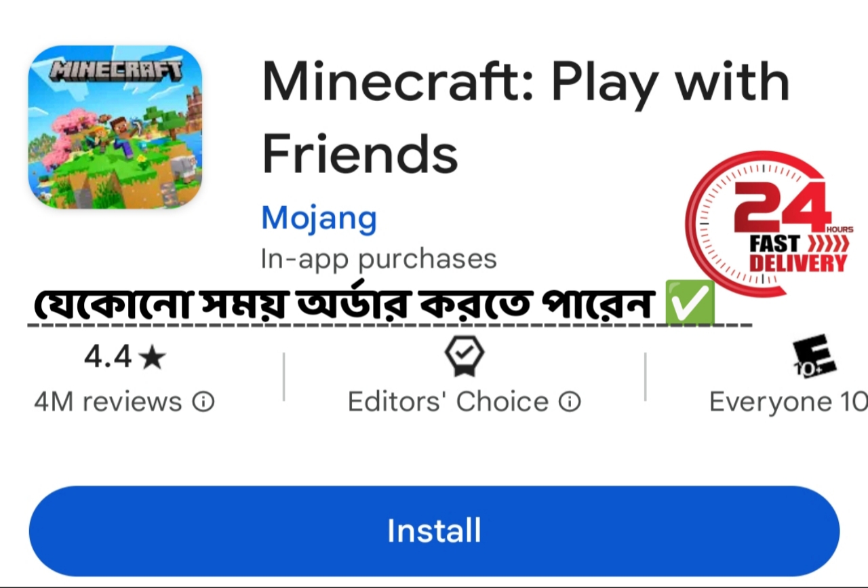Install Minecraft with the blue button
The image size is (868, 588).
pyautogui.click(x=434, y=531)
